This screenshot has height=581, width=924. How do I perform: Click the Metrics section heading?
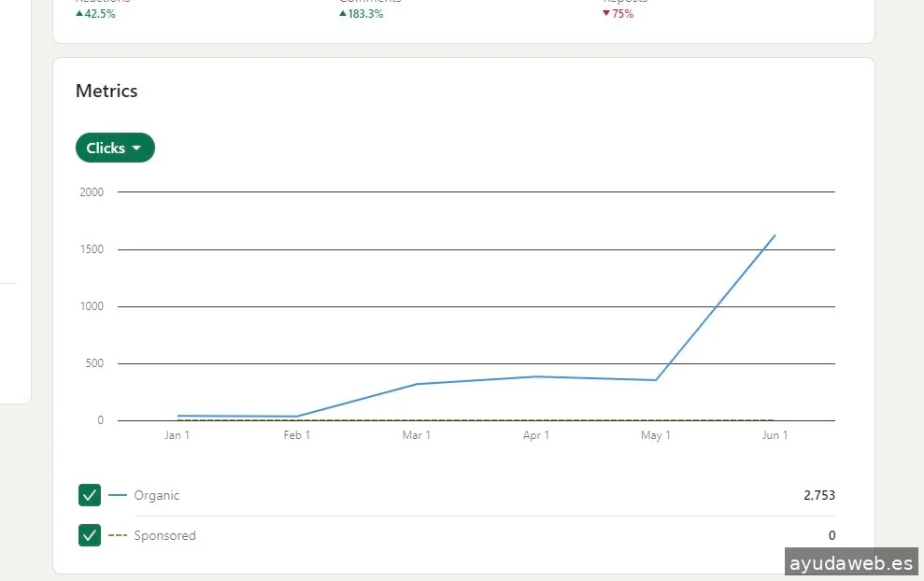click(107, 91)
